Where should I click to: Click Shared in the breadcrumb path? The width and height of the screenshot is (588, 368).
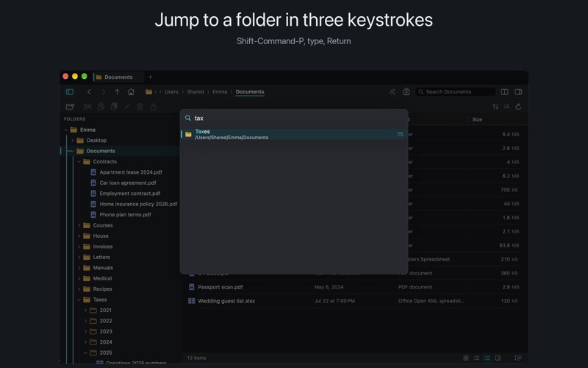[x=196, y=91]
